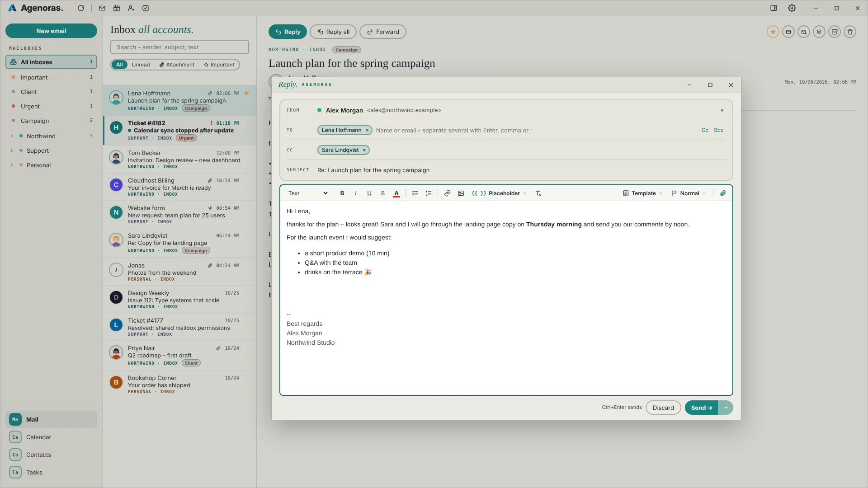This screenshot has width=868, height=488.
Task: Discard the reply draft
Action: [663, 408]
